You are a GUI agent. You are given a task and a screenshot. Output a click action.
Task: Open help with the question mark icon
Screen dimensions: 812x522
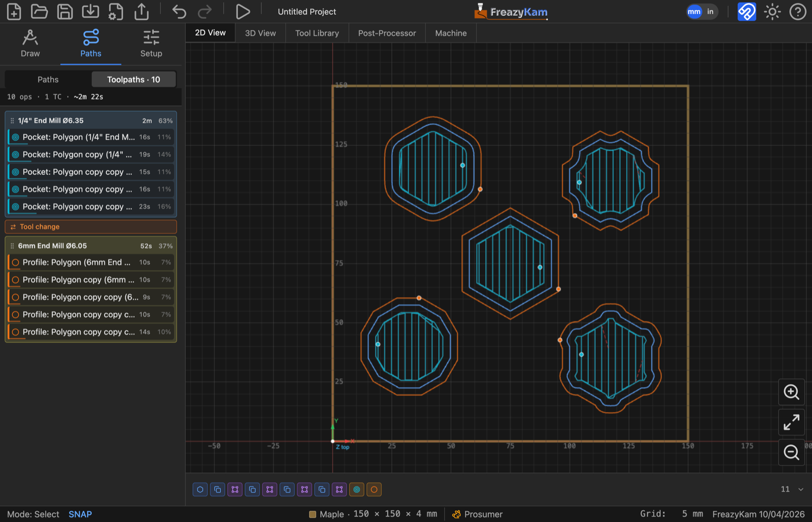click(x=798, y=11)
